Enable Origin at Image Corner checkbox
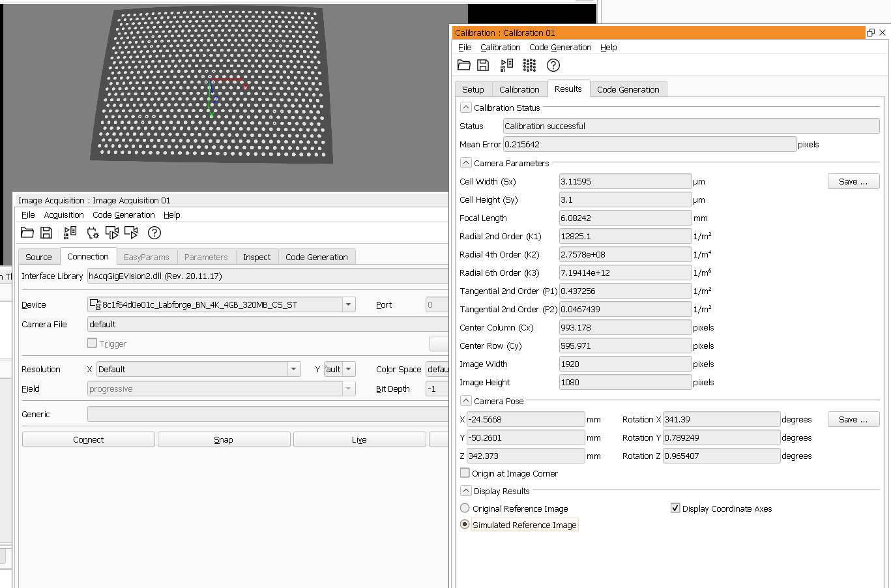This screenshot has height=588, width=891. [x=465, y=473]
